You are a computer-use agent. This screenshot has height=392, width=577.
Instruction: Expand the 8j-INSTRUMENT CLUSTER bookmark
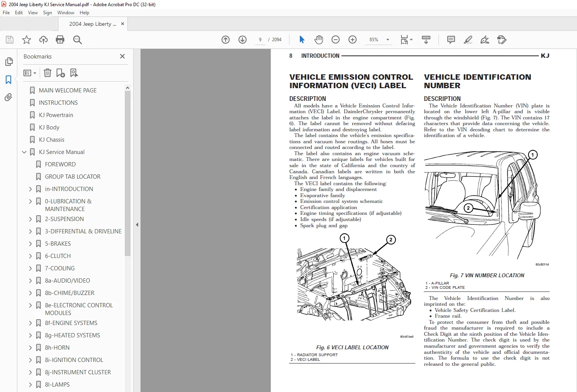pyautogui.click(x=30, y=372)
